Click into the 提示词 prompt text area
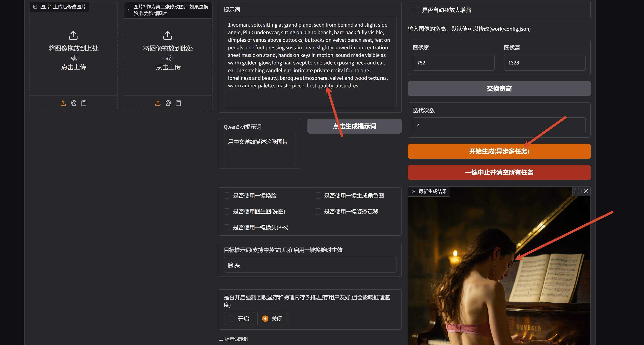 310,63
